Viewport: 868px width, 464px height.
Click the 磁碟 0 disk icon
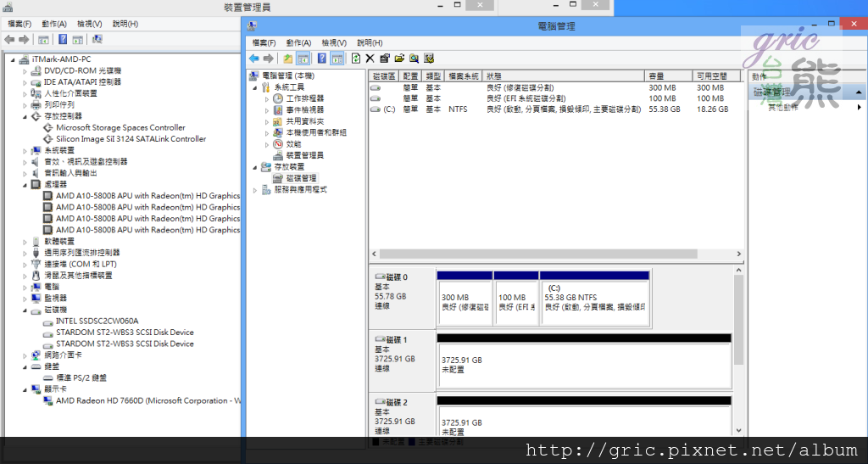point(380,277)
